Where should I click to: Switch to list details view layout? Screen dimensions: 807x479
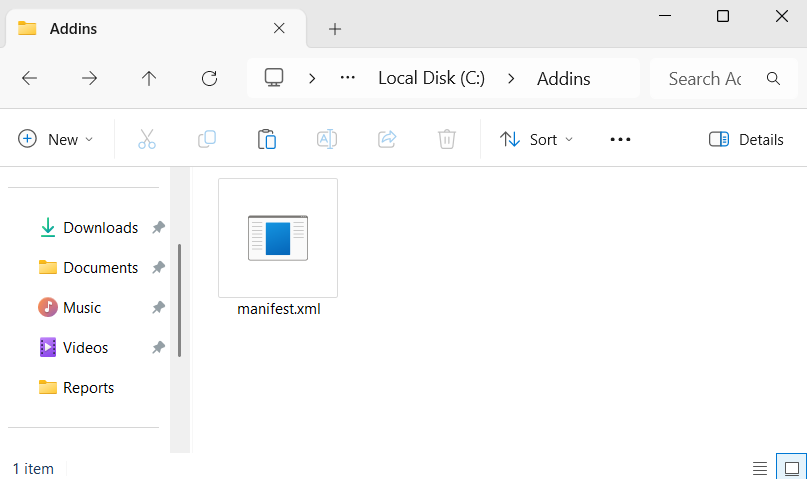(760, 468)
